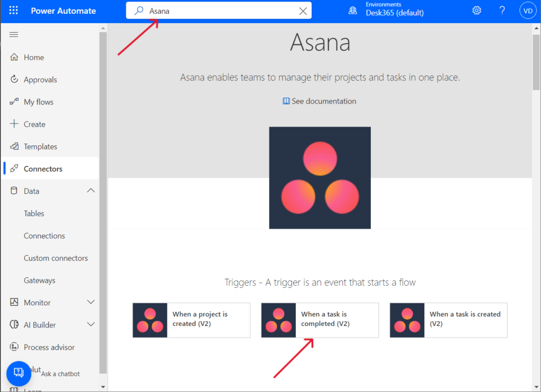Clear the Asana search text
The width and height of the screenshot is (541, 392).
[303, 11]
